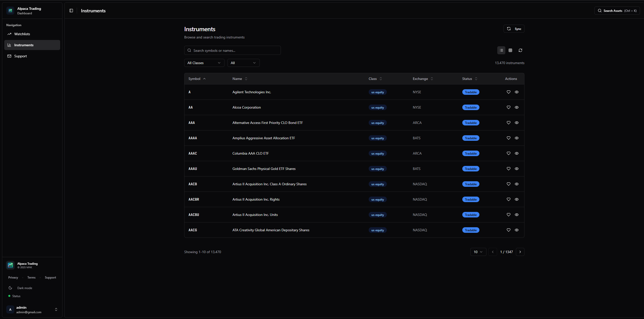Add AAAU to favorites via heart

click(x=508, y=169)
